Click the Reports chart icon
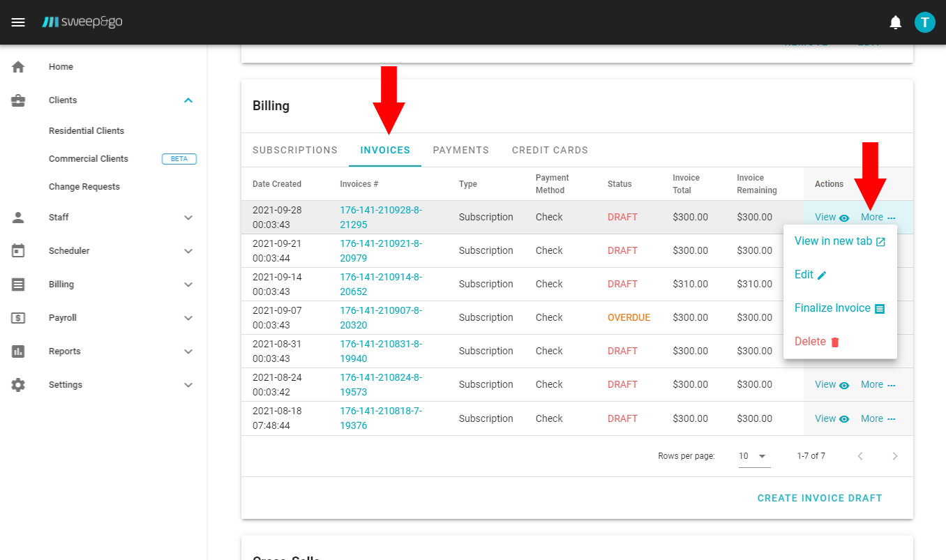 (x=18, y=351)
